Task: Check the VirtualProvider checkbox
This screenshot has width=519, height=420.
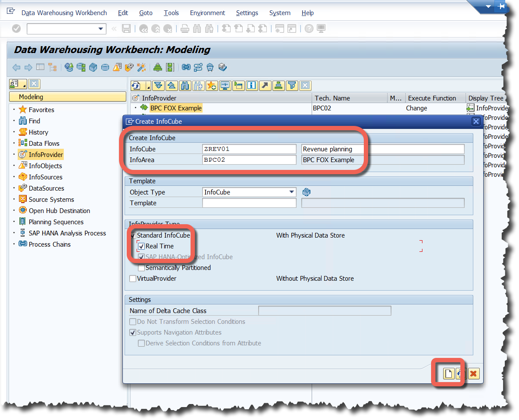Action: click(x=133, y=278)
